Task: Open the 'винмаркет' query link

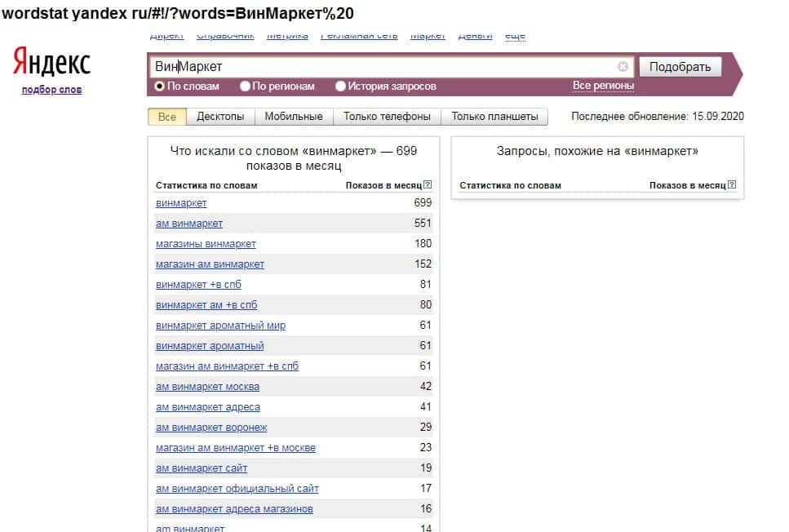Action: 181,203
